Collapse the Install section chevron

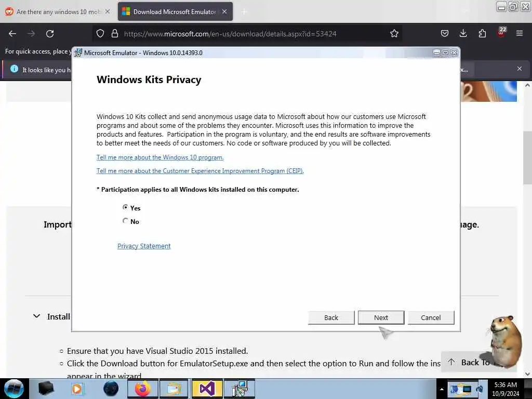click(x=36, y=316)
